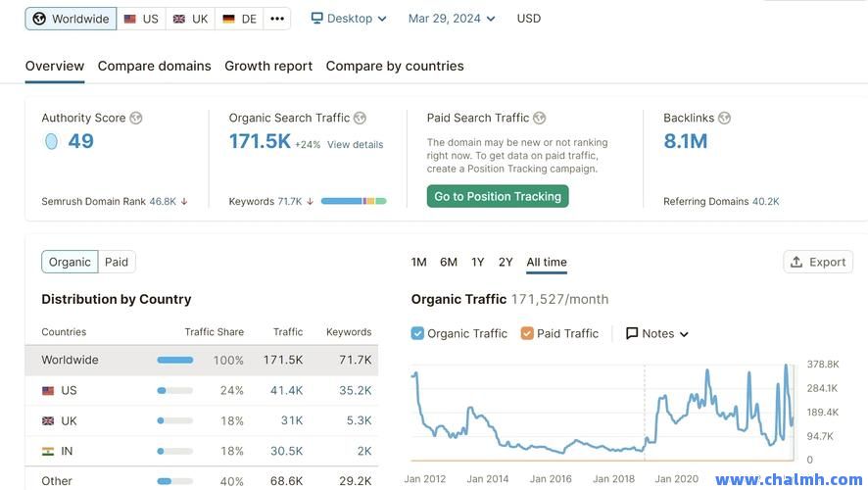This screenshot has width=868, height=490.
Task: Switch to the Paid toggle
Action: 117,262
